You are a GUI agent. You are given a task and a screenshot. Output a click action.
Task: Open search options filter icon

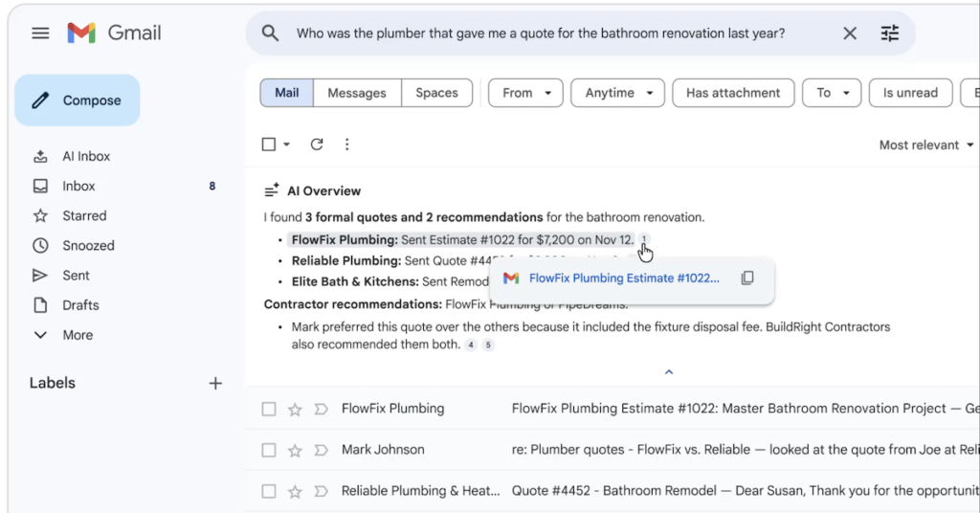(x=890, y=33)
